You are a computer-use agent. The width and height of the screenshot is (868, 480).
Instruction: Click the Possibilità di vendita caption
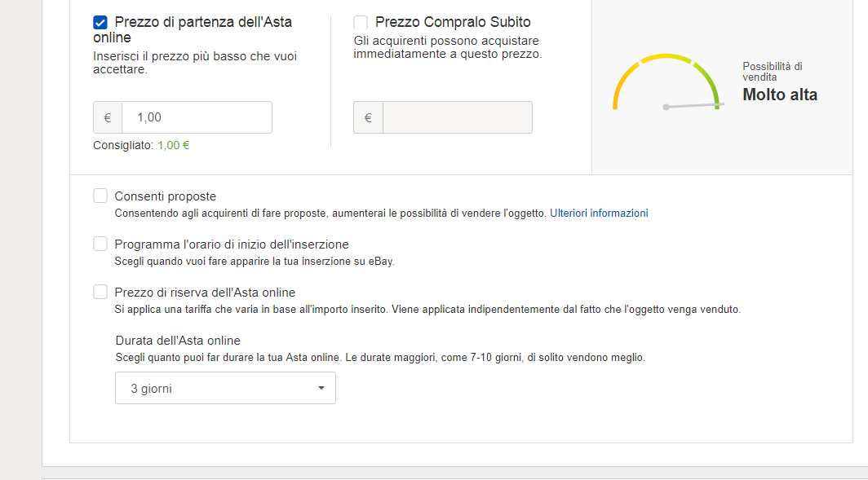point(772,72)
